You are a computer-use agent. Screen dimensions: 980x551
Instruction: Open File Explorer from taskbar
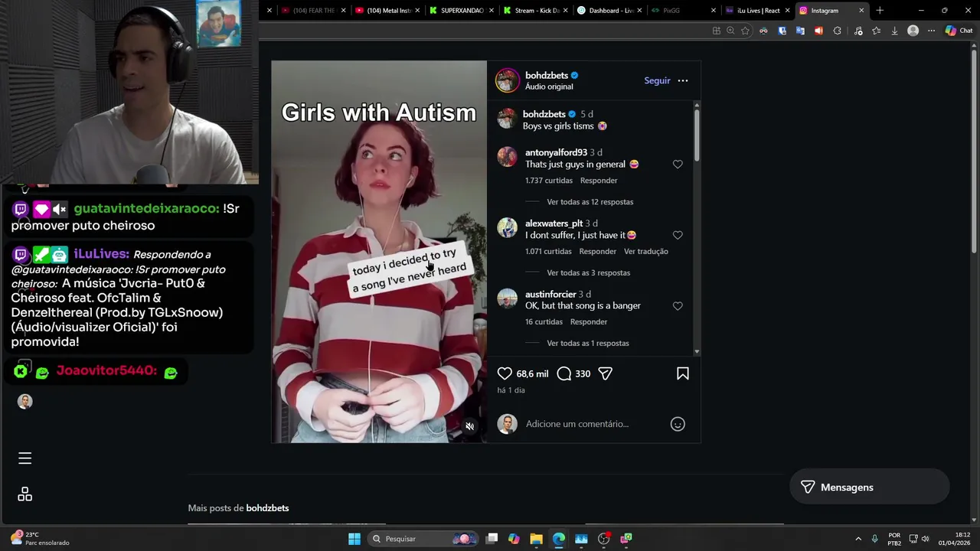point(536,539)
